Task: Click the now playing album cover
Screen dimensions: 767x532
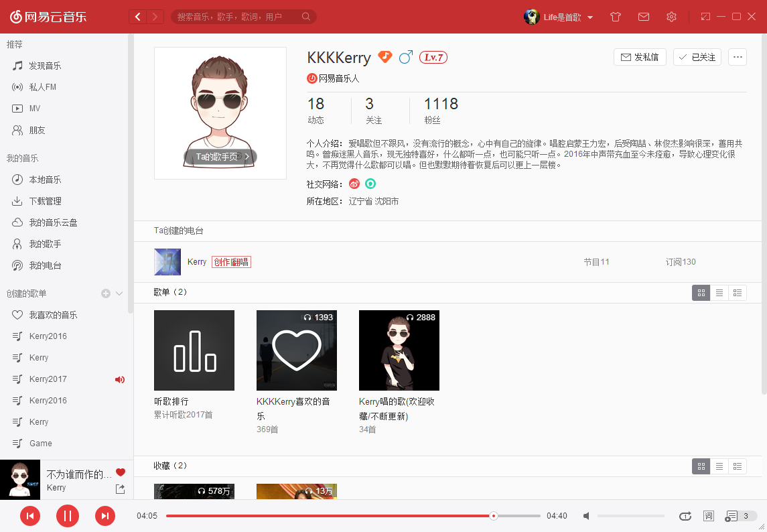Action: pos(20,480)
